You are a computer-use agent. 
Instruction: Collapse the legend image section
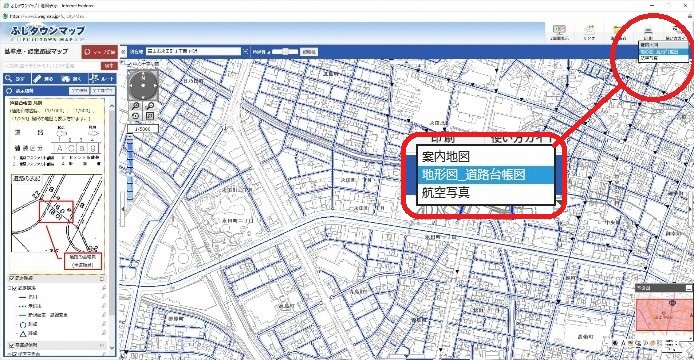[102, 279]
